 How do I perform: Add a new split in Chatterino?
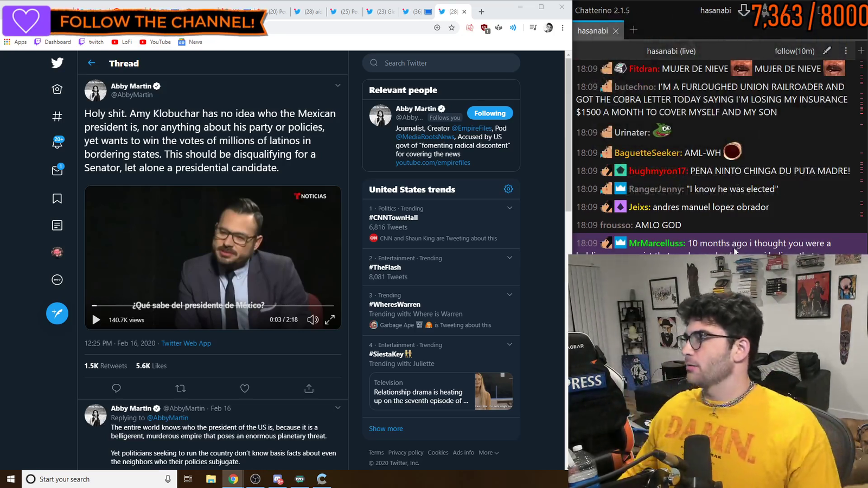coord(861,50)
